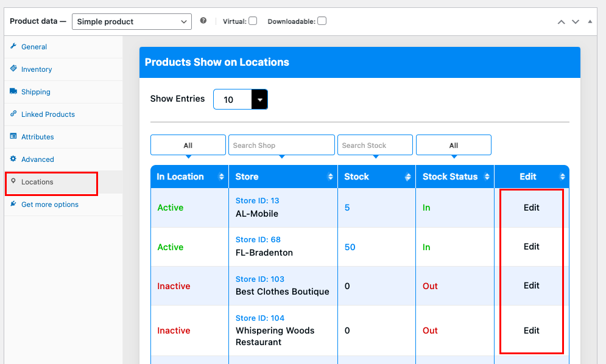Click the product type help icon

203,21
